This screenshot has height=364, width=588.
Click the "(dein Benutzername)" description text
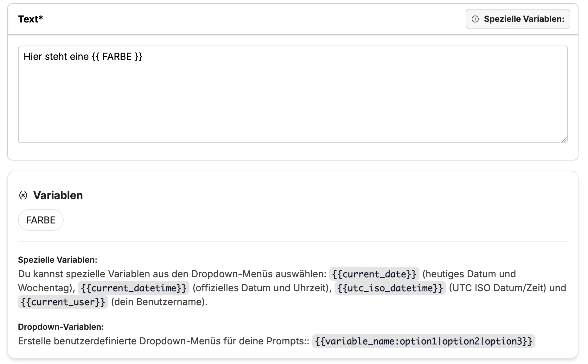159,302
